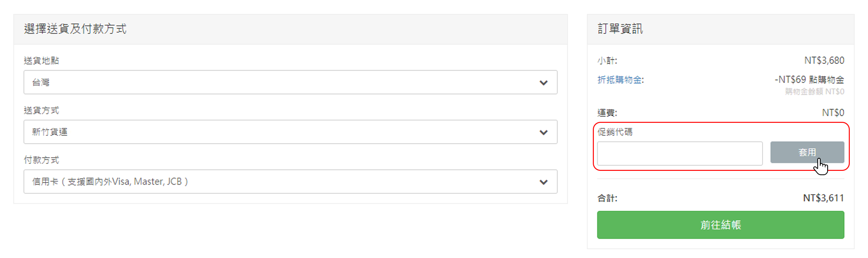The height and width of the screenshot is (258, 868).
Task: Click the 選擇送貨及付款方式 panel heading
Action: 75,29
